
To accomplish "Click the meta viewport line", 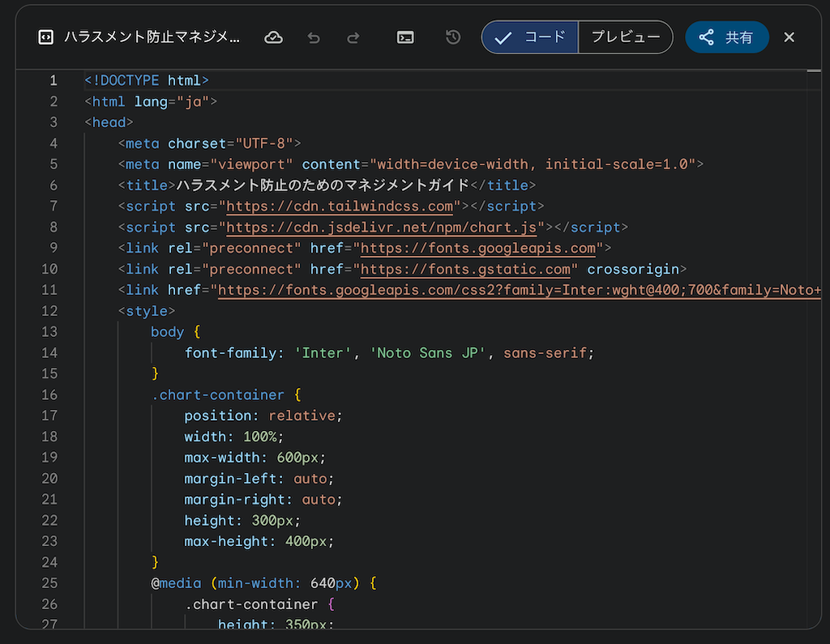I will [x=411, y=164].
